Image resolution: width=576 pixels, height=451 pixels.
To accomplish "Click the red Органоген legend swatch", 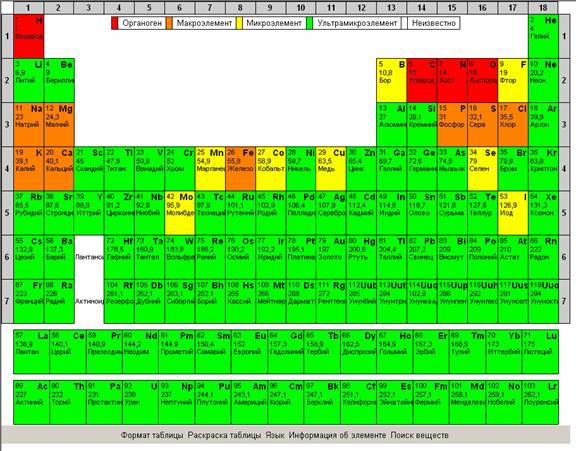I will point(115,23).
